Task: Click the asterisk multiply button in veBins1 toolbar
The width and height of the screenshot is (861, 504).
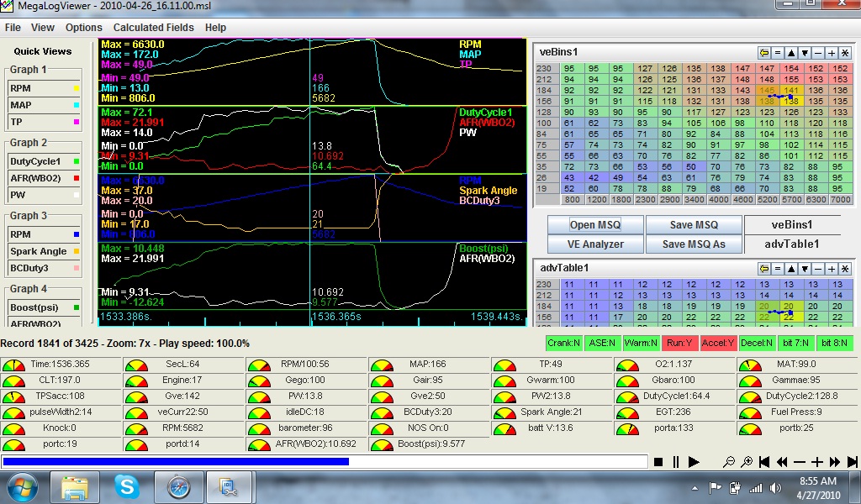Action: (x=845, y=52)
